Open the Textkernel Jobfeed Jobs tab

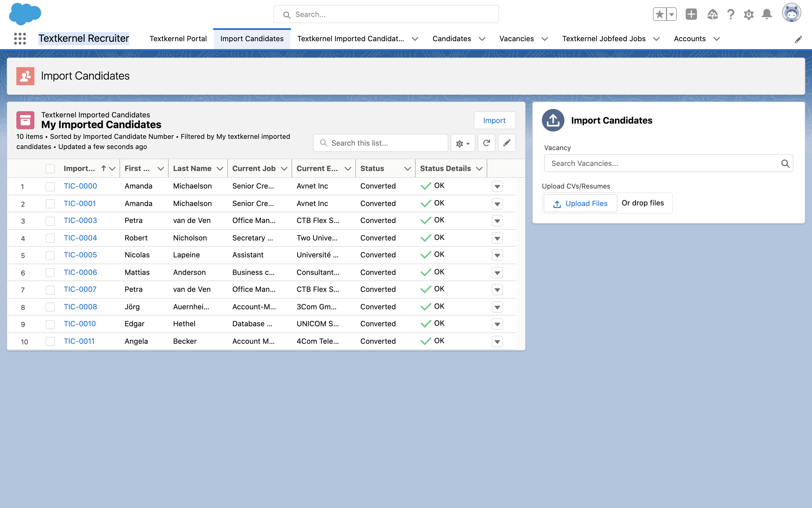point(604,39)
